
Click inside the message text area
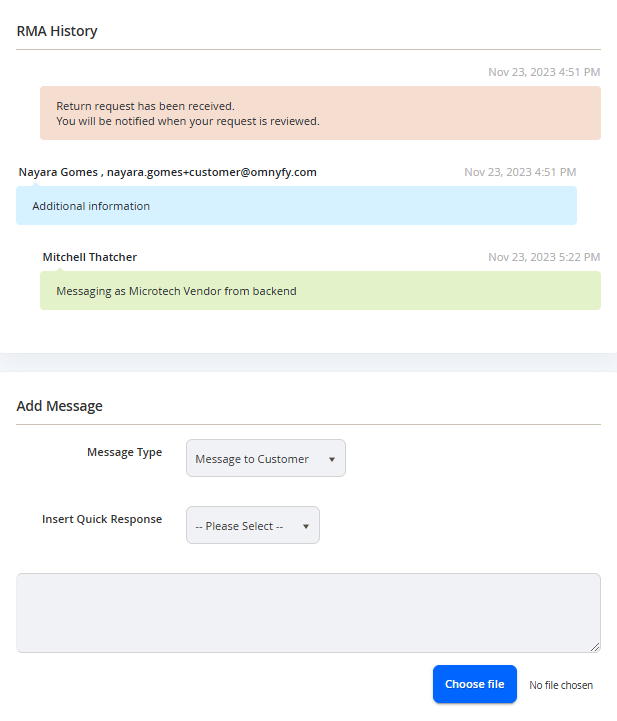click(x=308, y=613)
